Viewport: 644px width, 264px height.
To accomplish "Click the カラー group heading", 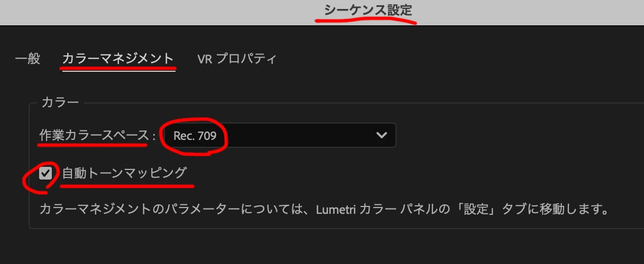I will pos(60,102).
